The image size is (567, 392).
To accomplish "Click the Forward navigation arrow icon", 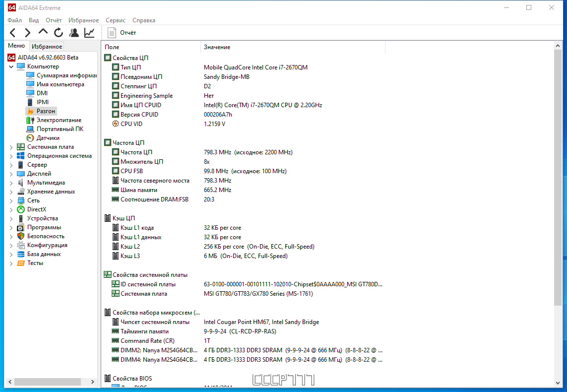I will (27, 33).
